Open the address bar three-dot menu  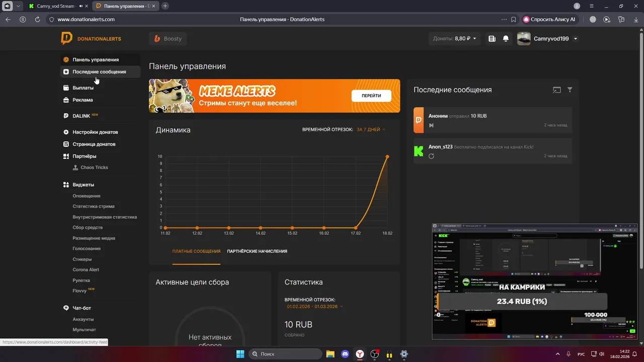504,20
